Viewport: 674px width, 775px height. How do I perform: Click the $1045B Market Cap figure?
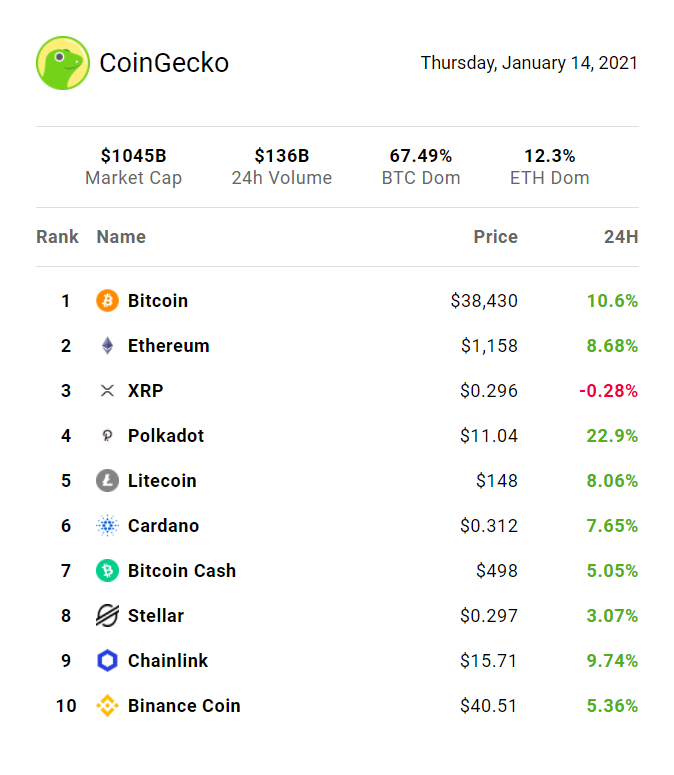pyautogui.click(x=133, y=156)
